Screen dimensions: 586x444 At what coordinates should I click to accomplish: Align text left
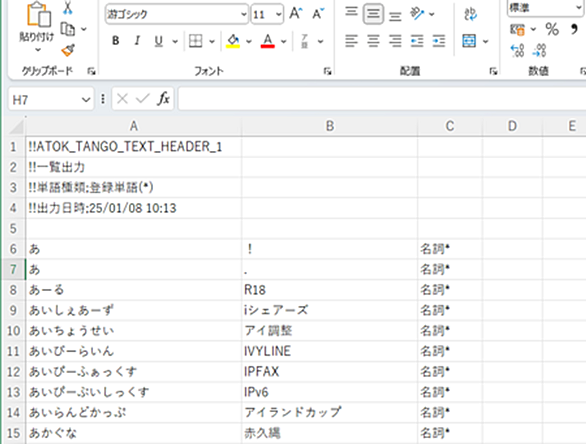pyautogui.click(x=351, y=41)
